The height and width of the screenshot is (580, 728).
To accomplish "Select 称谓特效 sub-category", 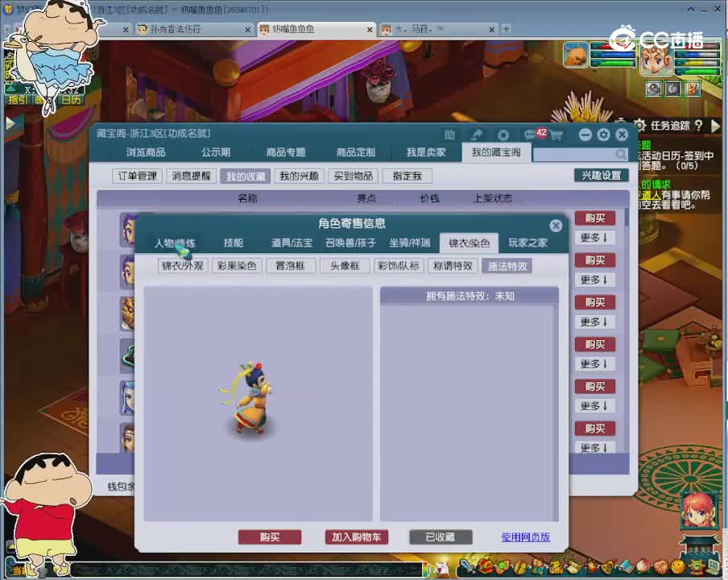I will (453, 266).
